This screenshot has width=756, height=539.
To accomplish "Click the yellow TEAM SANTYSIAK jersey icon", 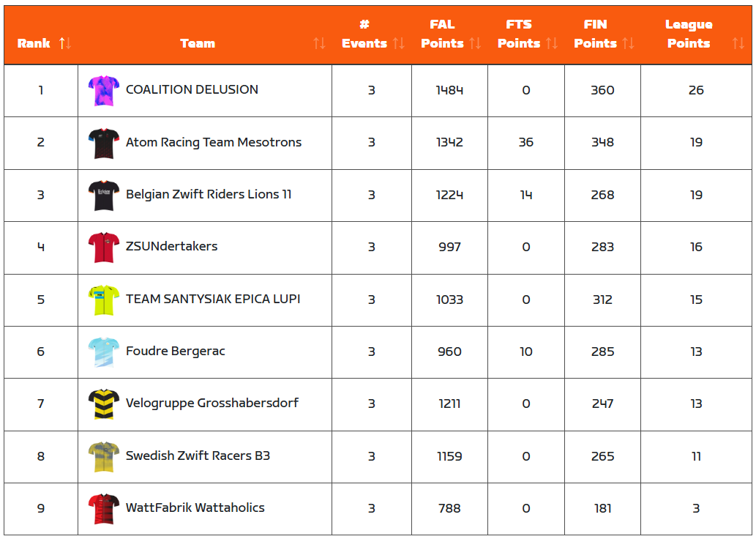I will click(x=103, y=300).
